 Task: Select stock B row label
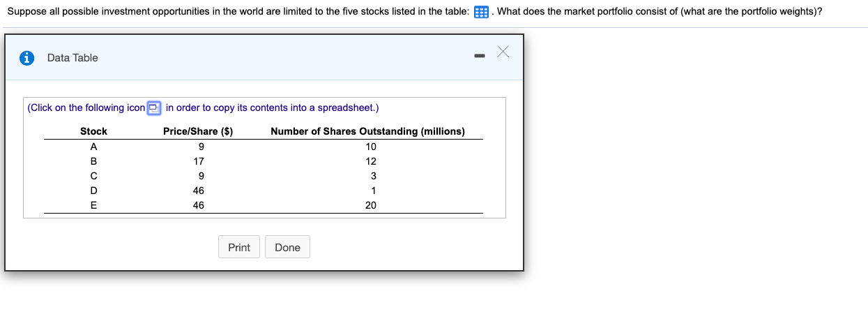tap(93, 161)
